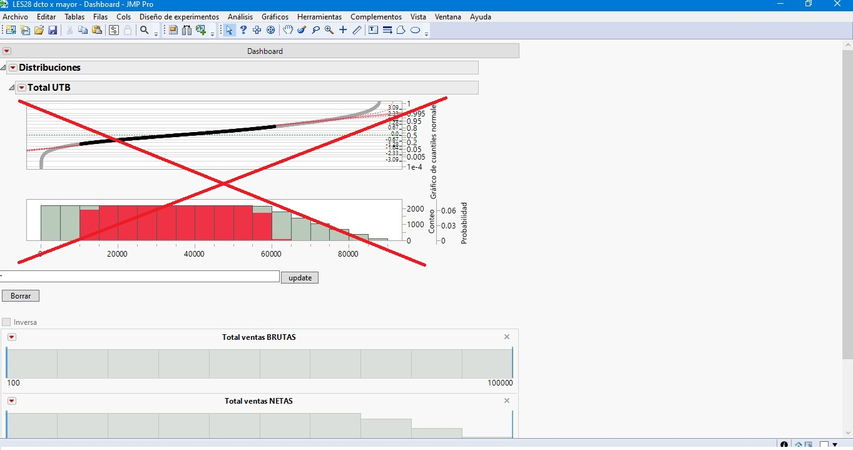This screenshot has width=853, height=450.
Task: Open the Análisis menu
Action: pyautogui.click(x=239, y=17)
